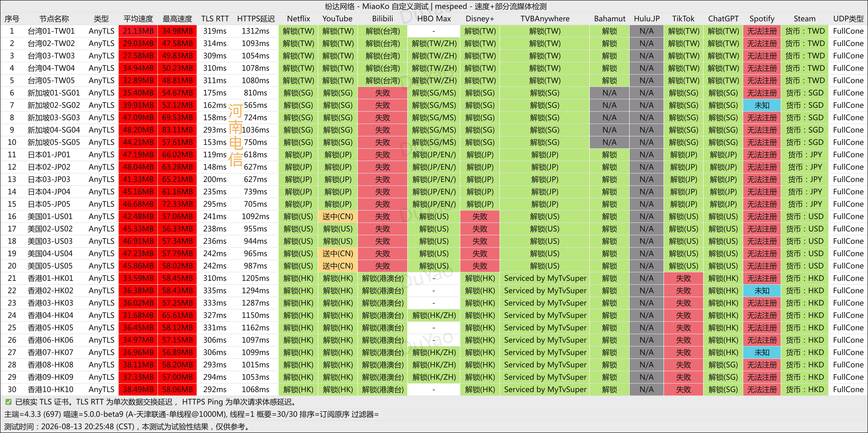Screen dimensions: 868x433
Task: Select HTTPS delay value 1312ms
Action: point(255,31)
